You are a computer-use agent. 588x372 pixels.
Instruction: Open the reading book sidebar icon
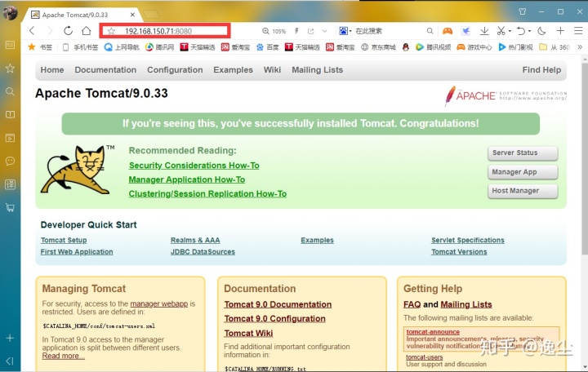pyautogui.click(x=10, y=115)
